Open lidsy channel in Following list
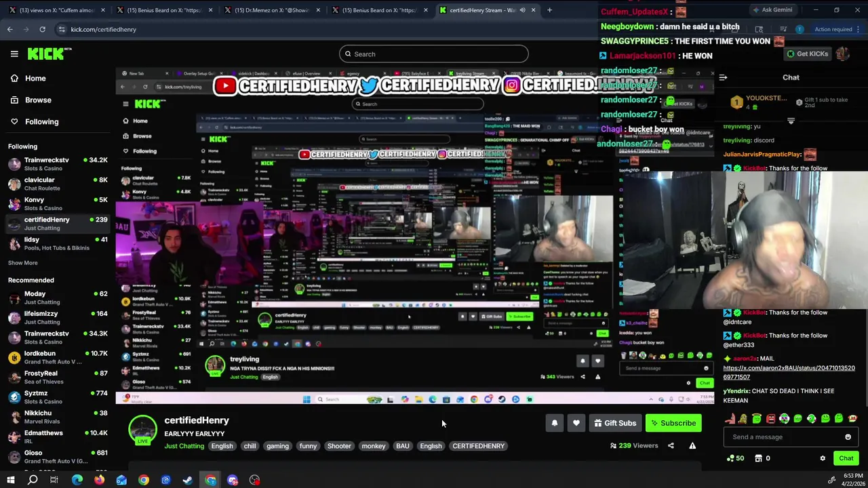Viewport: 868px width, 488px height. pos(58,243)
